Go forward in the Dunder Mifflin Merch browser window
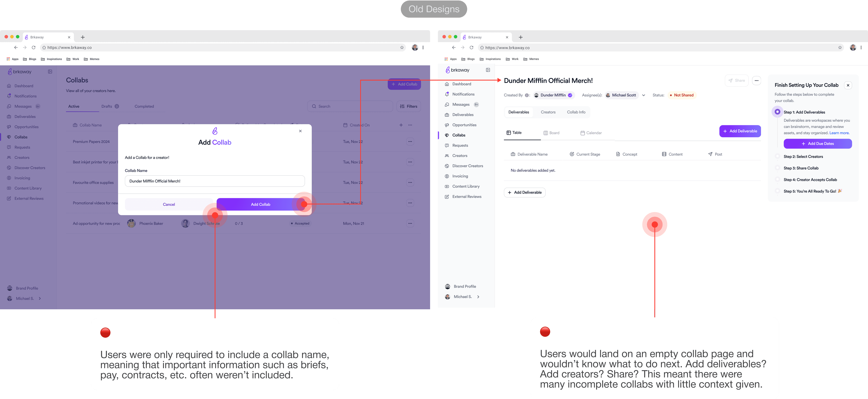Screen dimensions: 868x399 coord(462,47)
